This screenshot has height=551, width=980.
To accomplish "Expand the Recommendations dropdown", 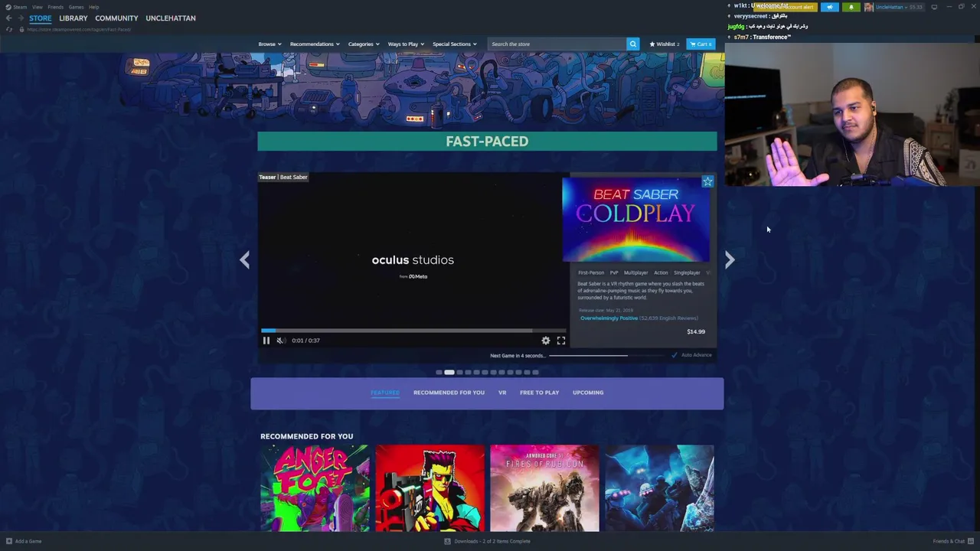I will pyautogui.click(x=314, y=44).
